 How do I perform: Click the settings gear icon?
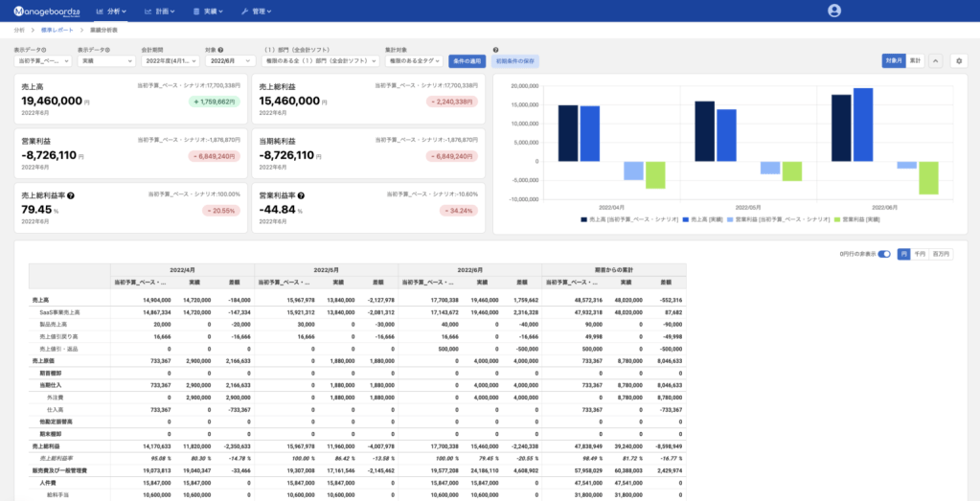[958, 60]
